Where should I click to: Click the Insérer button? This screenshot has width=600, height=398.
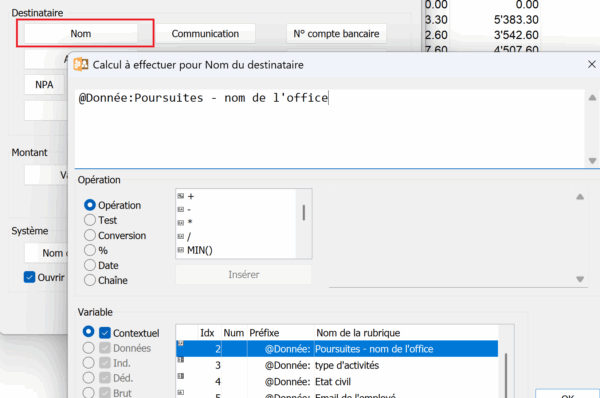[243, 274]
